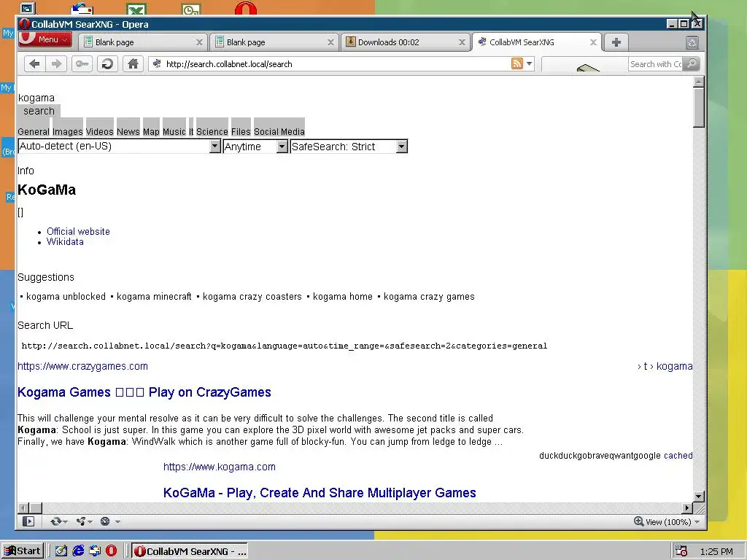Screen dimensions: 747x560
Task: Click the CollabVM SearXNG taskbar button
Action: point(190,551)
